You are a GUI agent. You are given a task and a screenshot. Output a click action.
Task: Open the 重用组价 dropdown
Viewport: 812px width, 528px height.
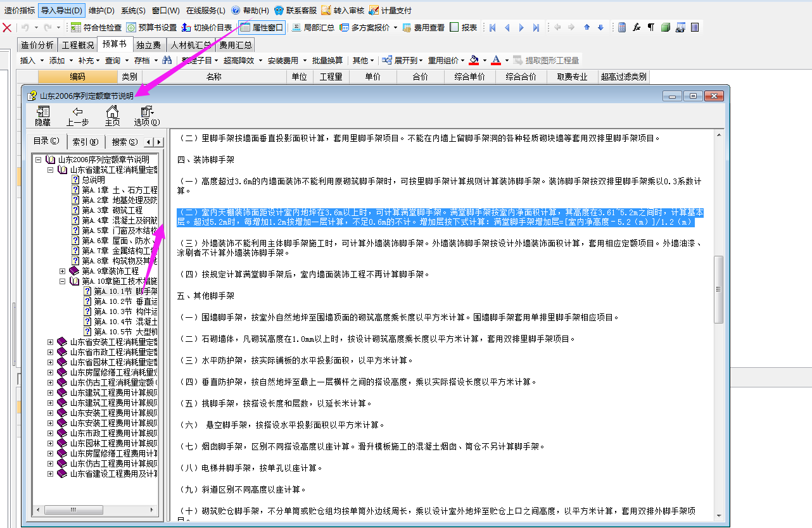(447, 60)
